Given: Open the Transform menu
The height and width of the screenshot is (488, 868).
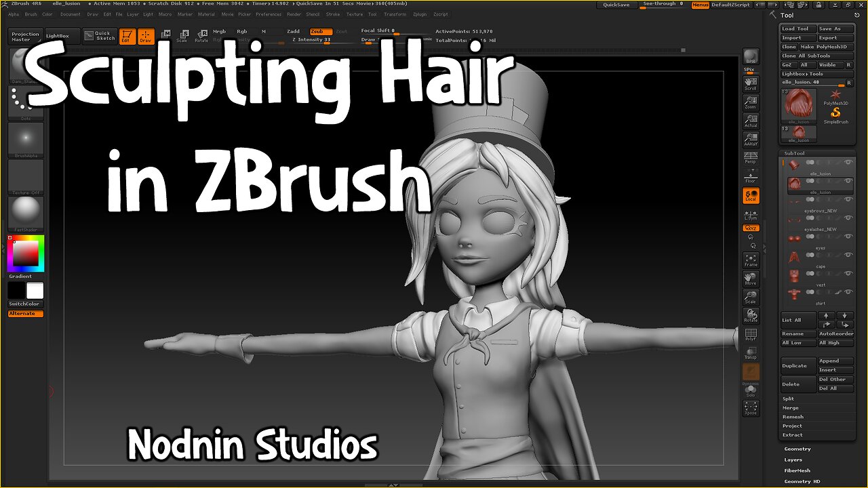Looking at the screenshot, I should coord(395,14).
